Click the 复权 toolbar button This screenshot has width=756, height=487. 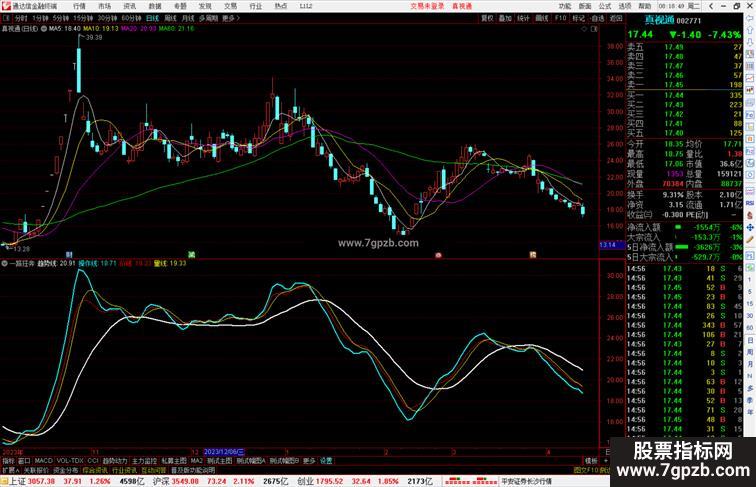[487, 18]
